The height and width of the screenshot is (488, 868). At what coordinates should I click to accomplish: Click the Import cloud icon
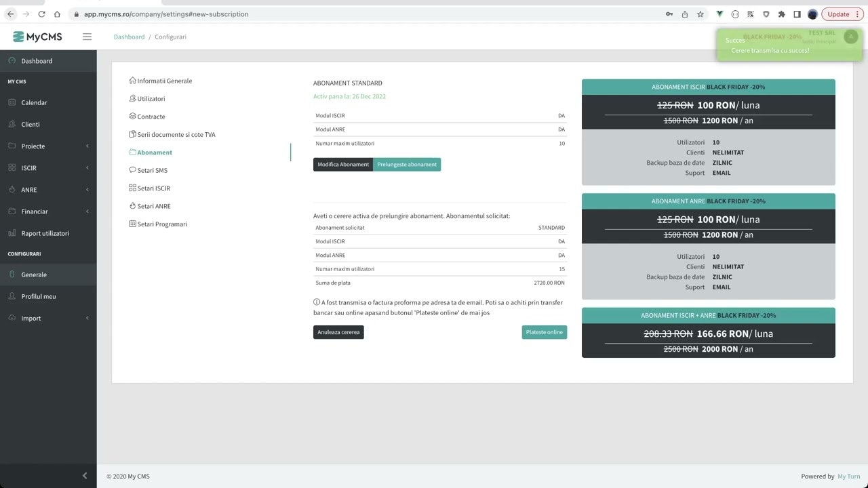click(12, 318)
